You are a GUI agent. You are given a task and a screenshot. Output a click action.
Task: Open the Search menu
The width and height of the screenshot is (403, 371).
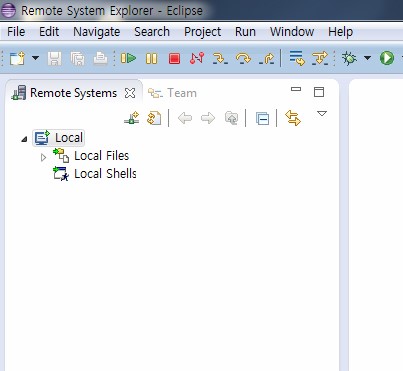click(152, 32)
